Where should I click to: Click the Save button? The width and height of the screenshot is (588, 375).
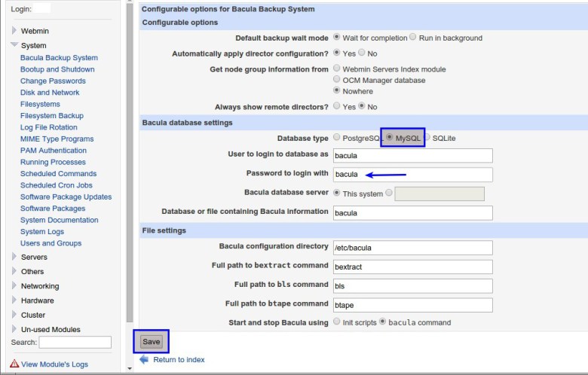(151, 342)
